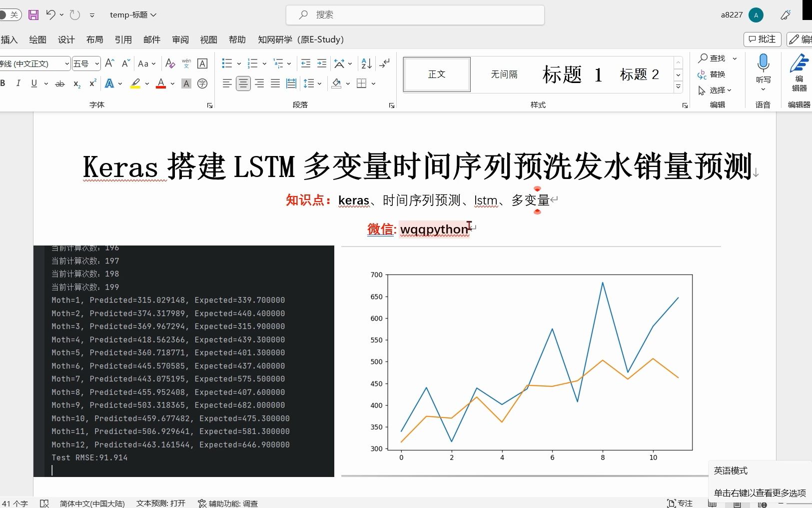Select the 正文 style
This screenshot has width=812, height=508.
coord(437,74)
